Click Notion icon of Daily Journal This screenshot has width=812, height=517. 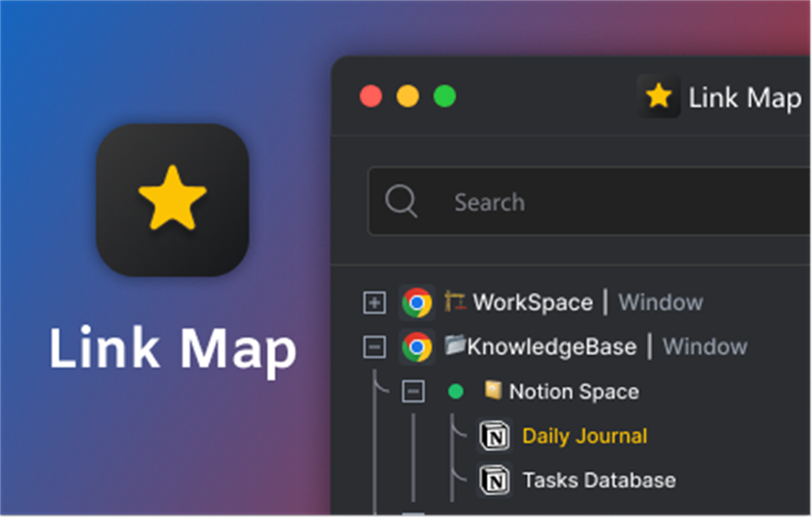click(495, 436)
